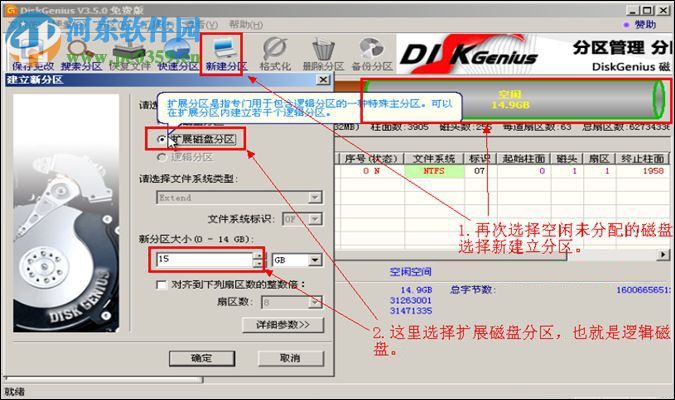
Task: Click the 31263001 sector value
Action: tap(411, 300)
